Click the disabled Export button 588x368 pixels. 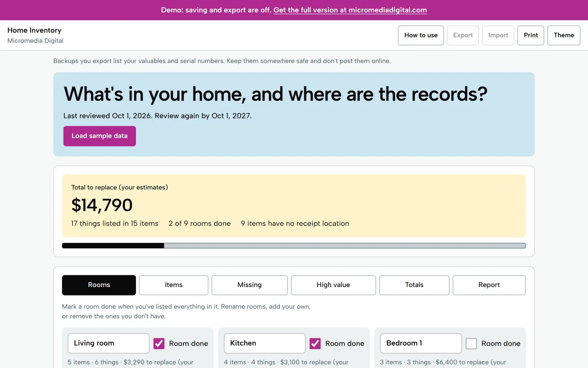tap(463, 35)
